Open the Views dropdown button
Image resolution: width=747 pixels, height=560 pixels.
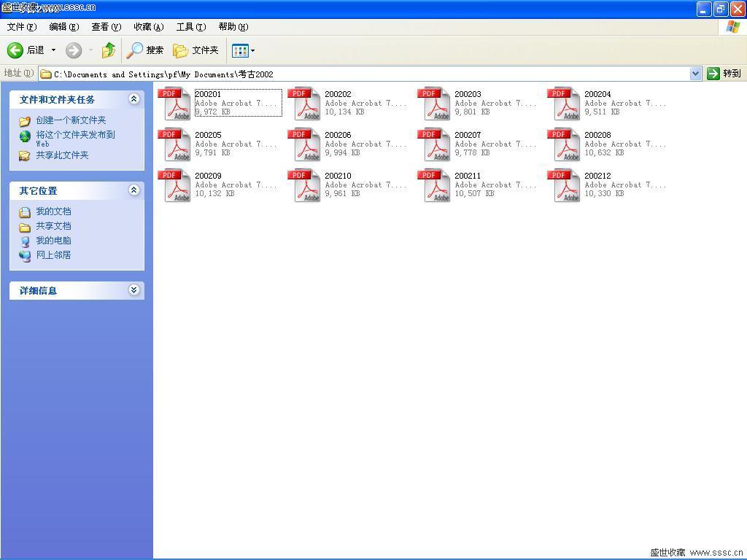[243, 50]
